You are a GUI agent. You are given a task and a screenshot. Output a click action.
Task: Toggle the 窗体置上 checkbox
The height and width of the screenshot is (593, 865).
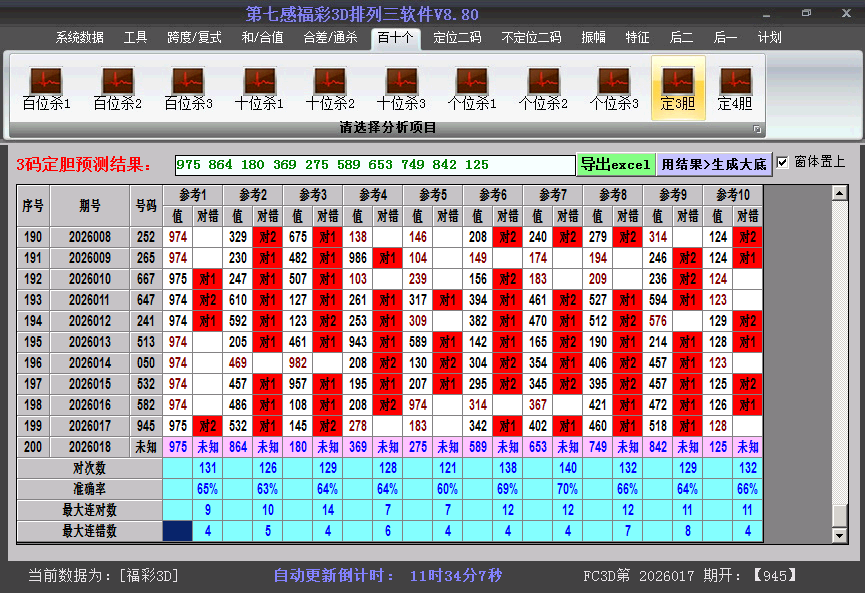click(x=783, y=162)
